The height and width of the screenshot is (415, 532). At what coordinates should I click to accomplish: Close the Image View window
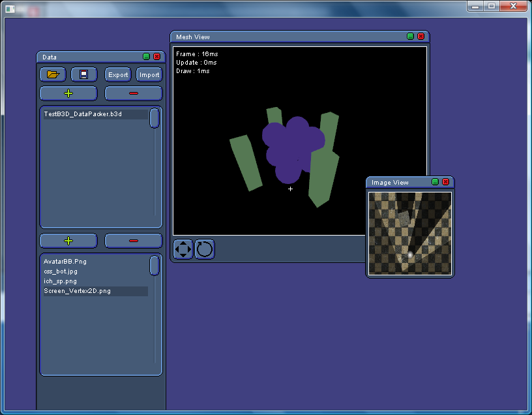pos(445,181)
